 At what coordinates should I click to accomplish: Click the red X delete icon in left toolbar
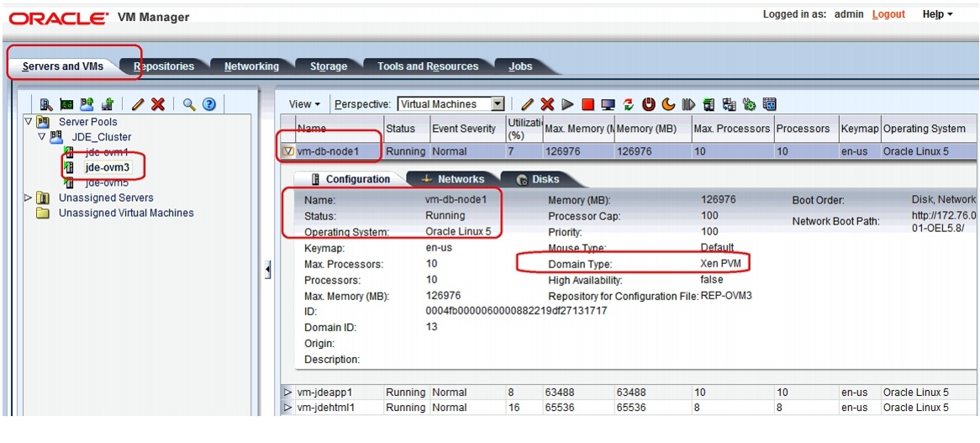pyautogui.click(x=157, y=104)
